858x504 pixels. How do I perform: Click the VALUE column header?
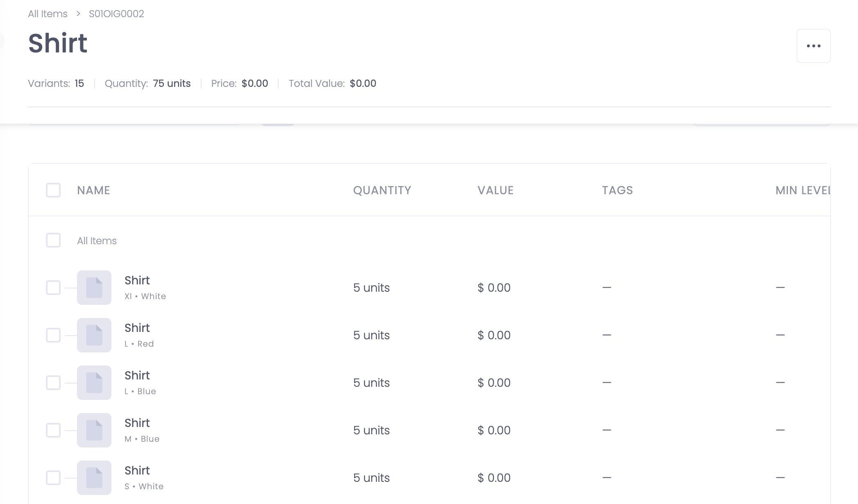click(x=495, y=190)
